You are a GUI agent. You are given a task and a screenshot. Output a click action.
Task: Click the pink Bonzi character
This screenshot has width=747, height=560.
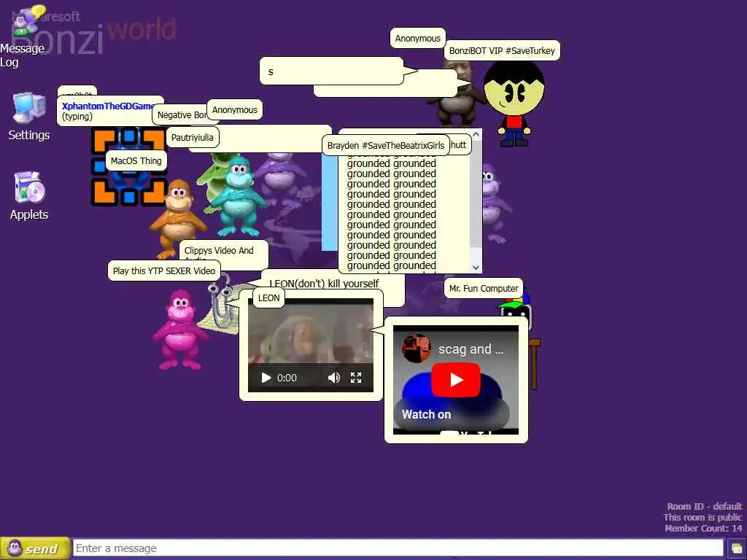179,329
